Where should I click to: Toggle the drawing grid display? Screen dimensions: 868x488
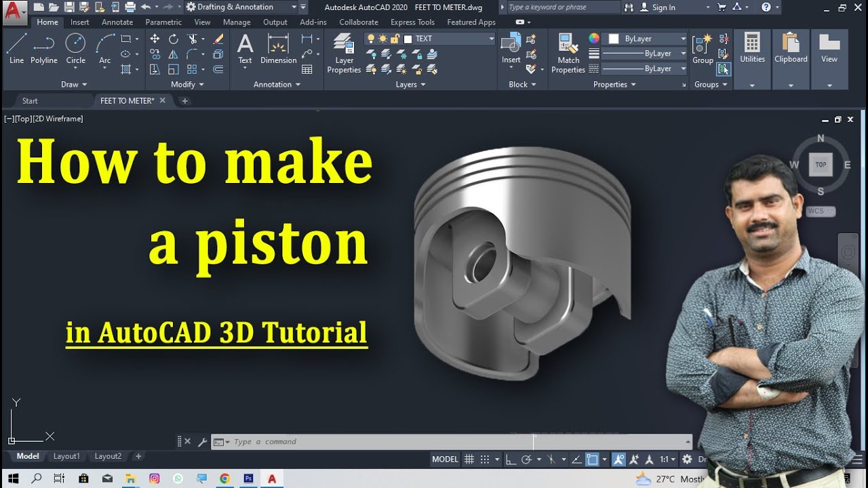(469, 459)
